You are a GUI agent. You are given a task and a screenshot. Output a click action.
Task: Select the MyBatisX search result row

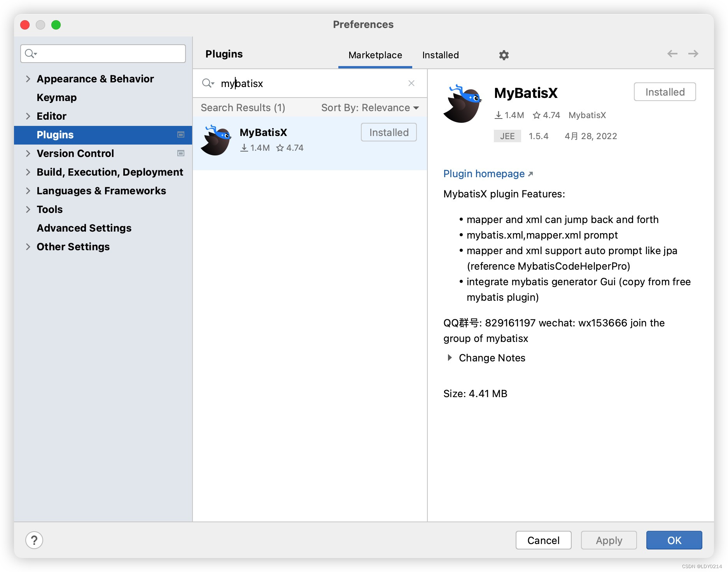(310, 143)
